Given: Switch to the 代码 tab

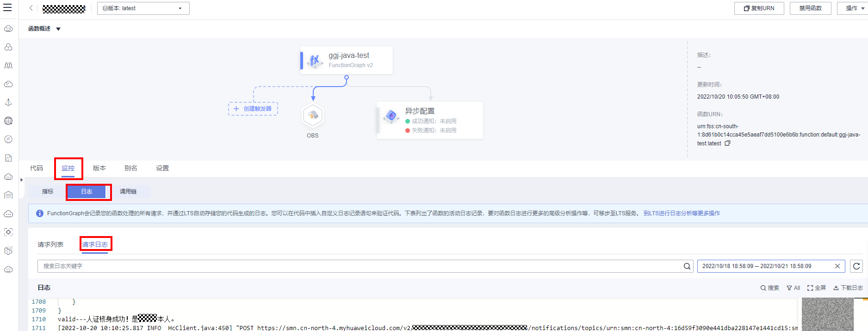Looking at the screenshot, I should click(x=37, y=168).
